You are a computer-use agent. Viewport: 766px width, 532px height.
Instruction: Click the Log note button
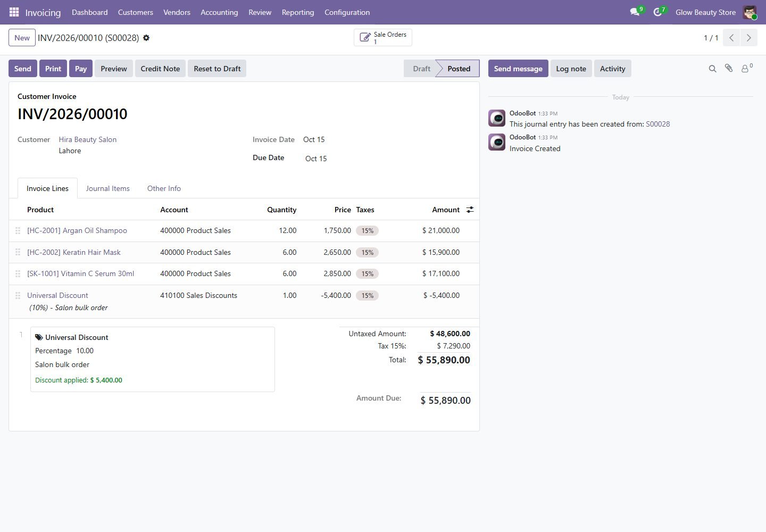click(571, 69)
